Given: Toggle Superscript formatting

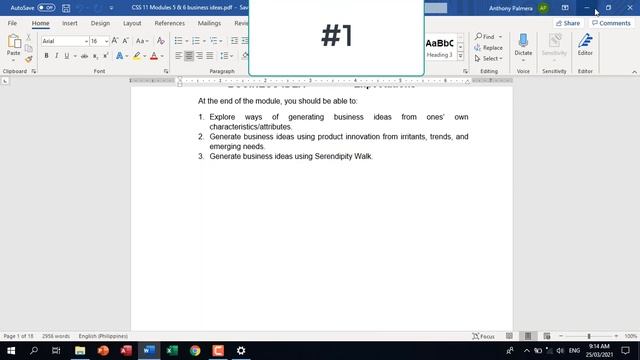Looking at the screenshot, I should 106,56.
